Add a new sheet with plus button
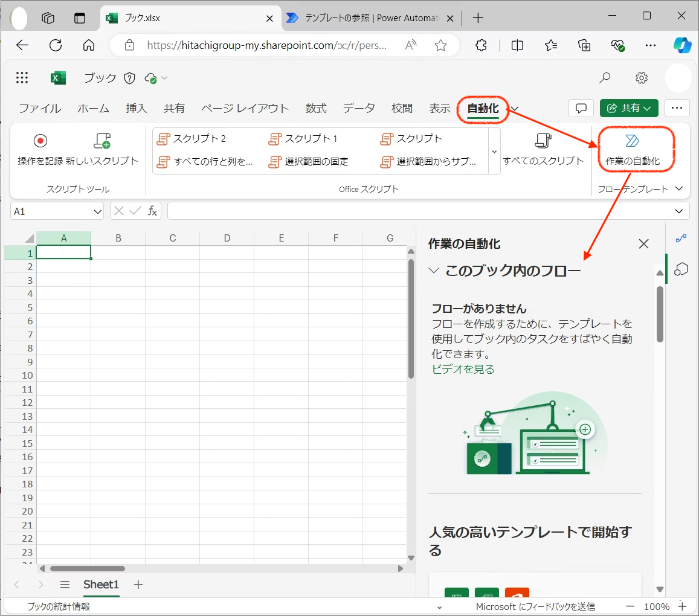Viewport: 699px width, 616px height. (x=138, y=585)
